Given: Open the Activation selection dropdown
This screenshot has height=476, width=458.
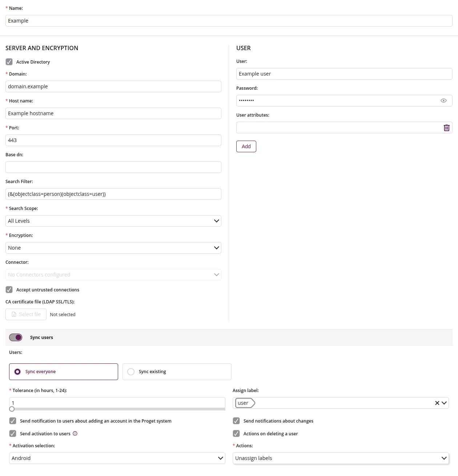Looking at the screenshot, I should pos(117,458).
